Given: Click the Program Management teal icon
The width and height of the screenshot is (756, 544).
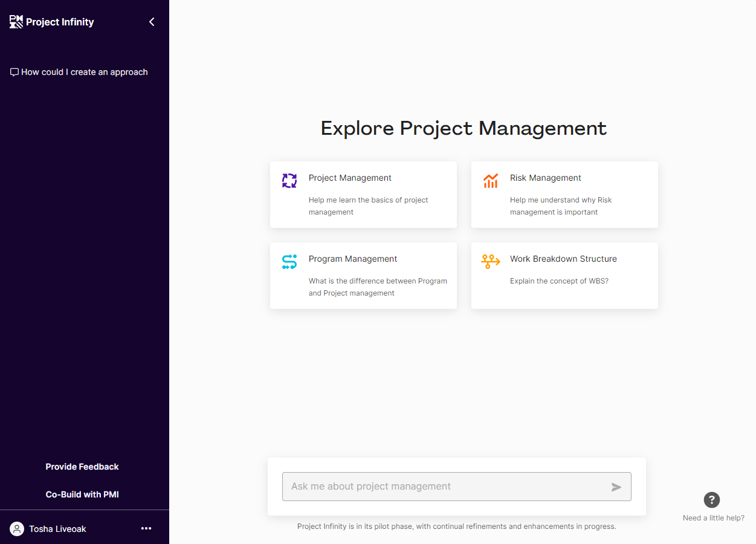Looking at the screenshot, I should 289,262.
